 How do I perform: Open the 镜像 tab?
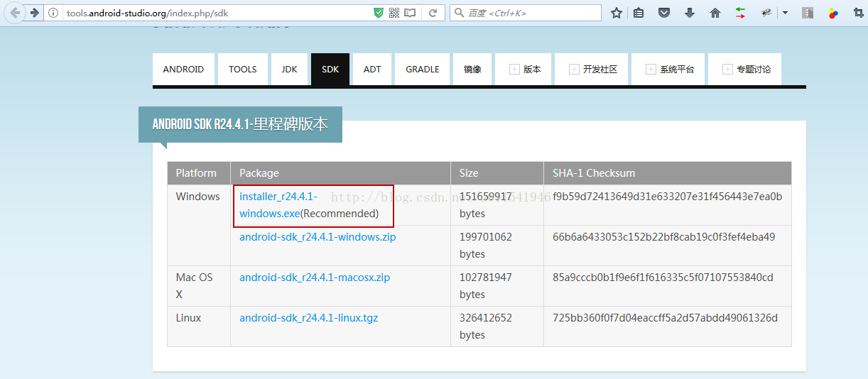472,70
